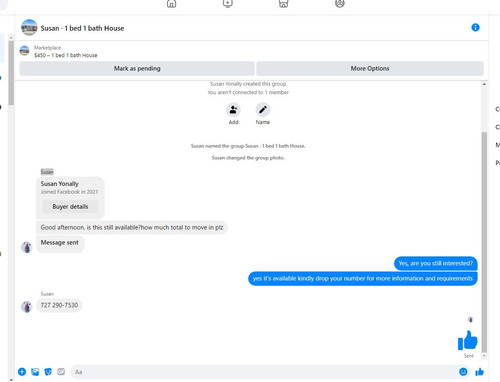Image resolution: width=500 pixels, height=382 pixels.
Task: Open the Marketplace tab icon
Action: [283, 3]
